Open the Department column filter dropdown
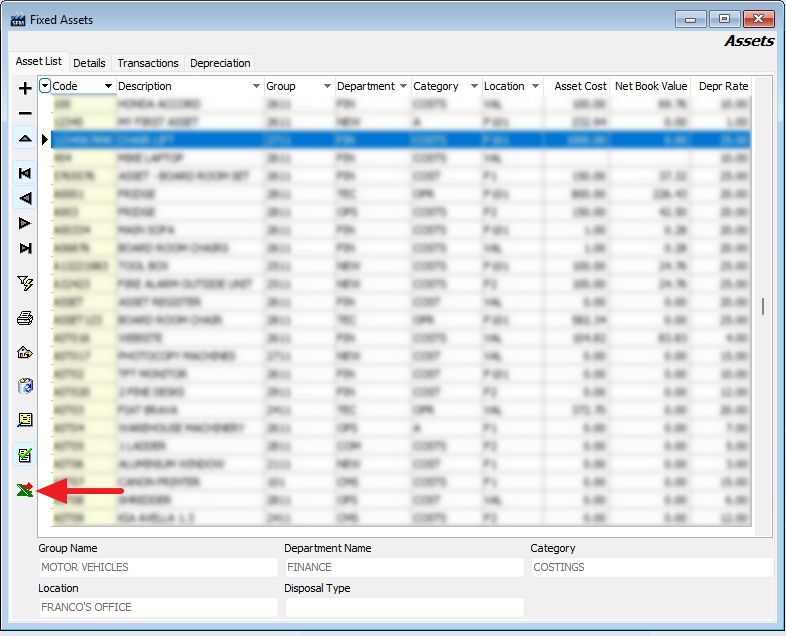This screenshot has height=636, width=786. point(403,86)
